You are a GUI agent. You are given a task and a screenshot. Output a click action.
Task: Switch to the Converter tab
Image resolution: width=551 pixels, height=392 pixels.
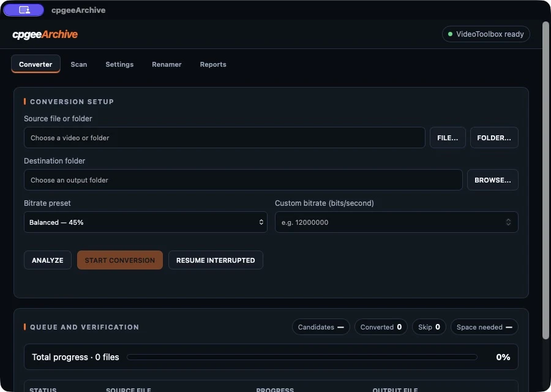click(36, 64)
